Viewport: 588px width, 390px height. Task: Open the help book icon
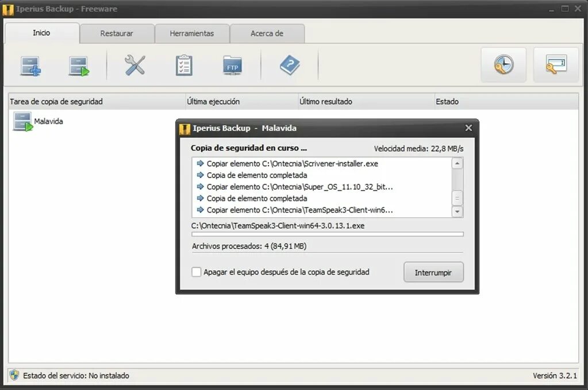point(290,65)
